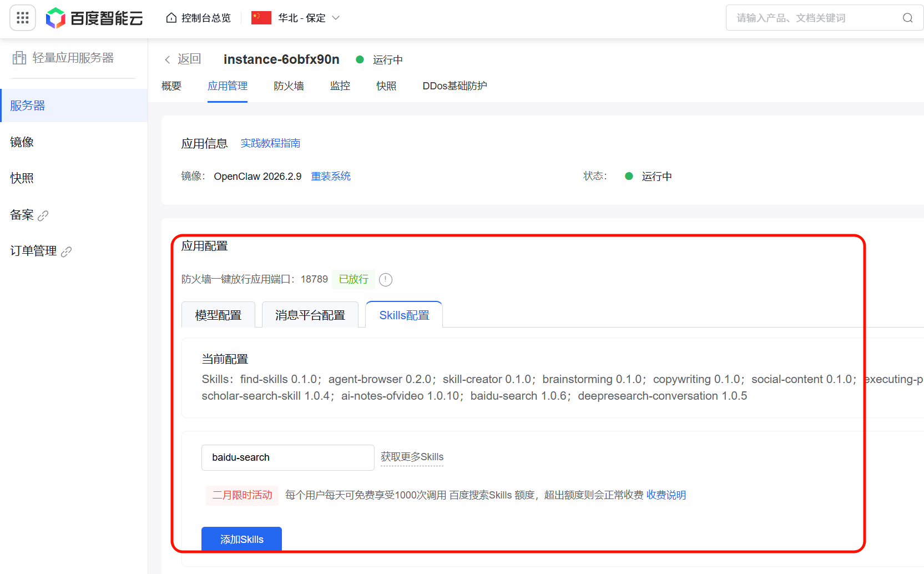Switch to the 防火墙 tab
This screenshot has width=924, height=574.
(x=289, y=86)
